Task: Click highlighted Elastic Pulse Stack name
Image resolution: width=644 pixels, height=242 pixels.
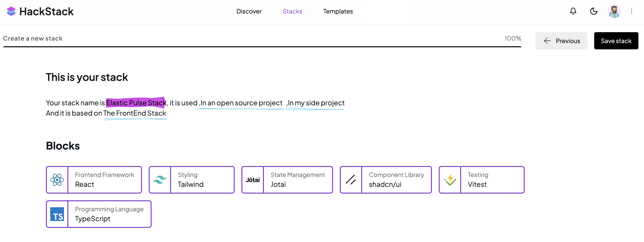Action: [136, 103]
